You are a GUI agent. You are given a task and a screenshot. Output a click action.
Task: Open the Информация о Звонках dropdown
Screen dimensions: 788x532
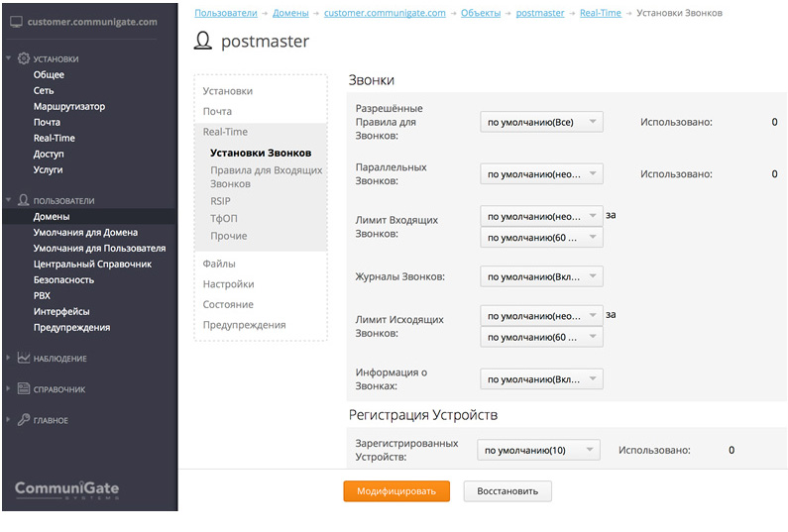coord(541,379)
